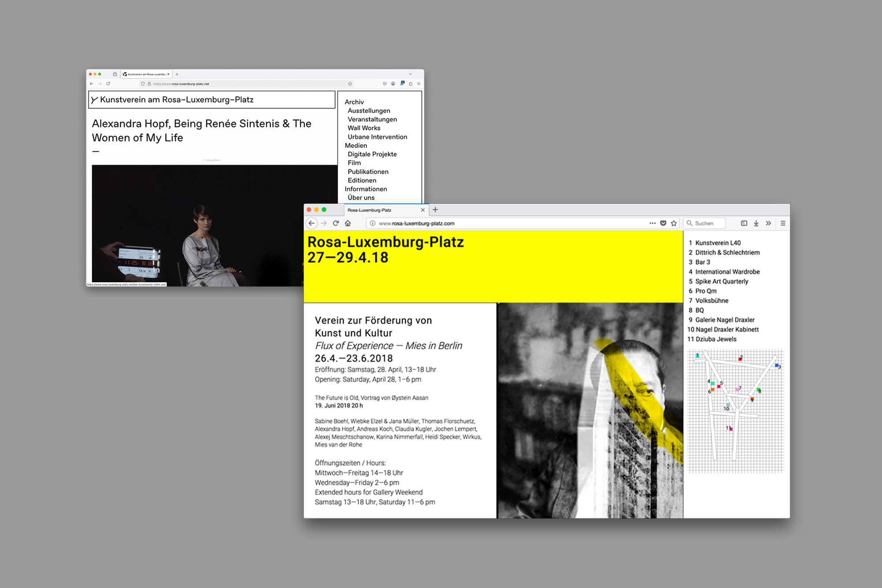The height and width of the screenshot is (588, 882).
Task: Open the page actions three-dots menu
Action: pos(653,223)
